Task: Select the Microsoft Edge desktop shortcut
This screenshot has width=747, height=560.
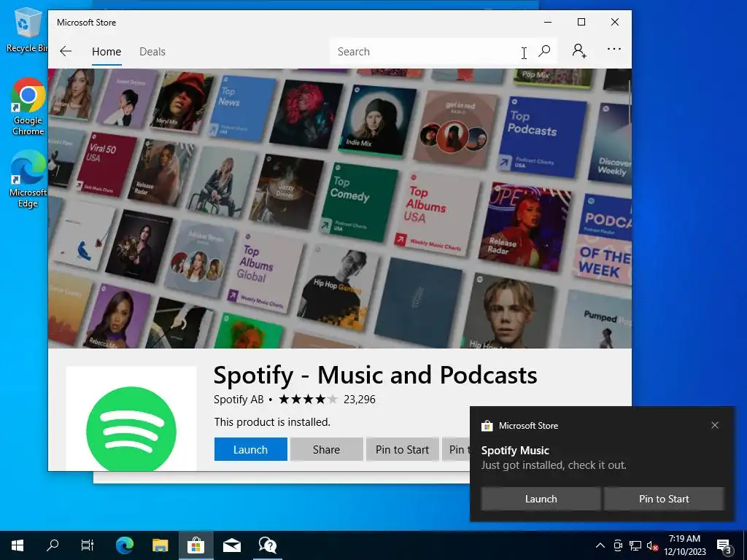Action: pos(28,179)
